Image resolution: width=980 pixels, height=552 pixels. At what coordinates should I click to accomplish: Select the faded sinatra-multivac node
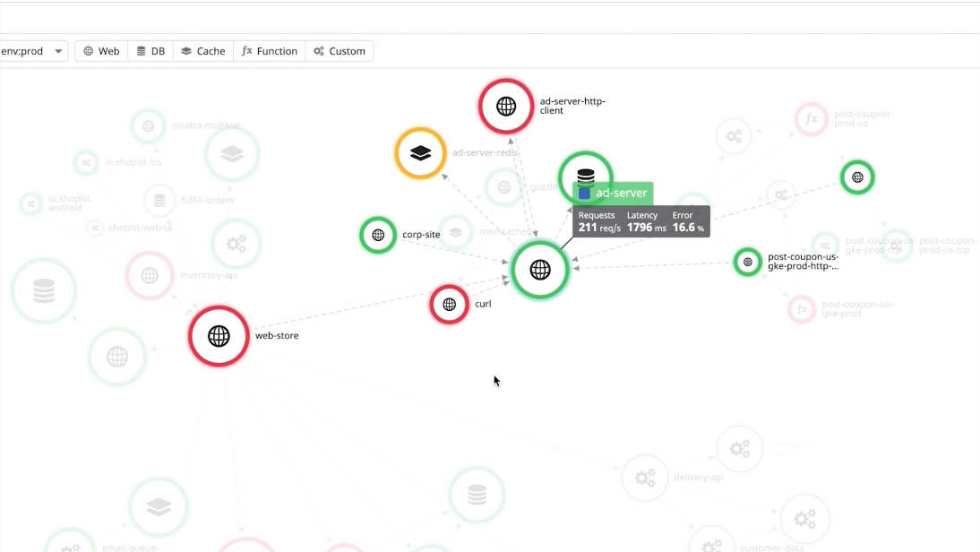click(148, 126)
